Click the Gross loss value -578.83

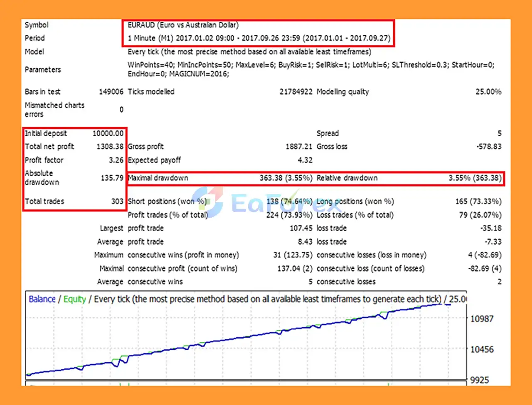pyautogui.click(x=489, y=146)
